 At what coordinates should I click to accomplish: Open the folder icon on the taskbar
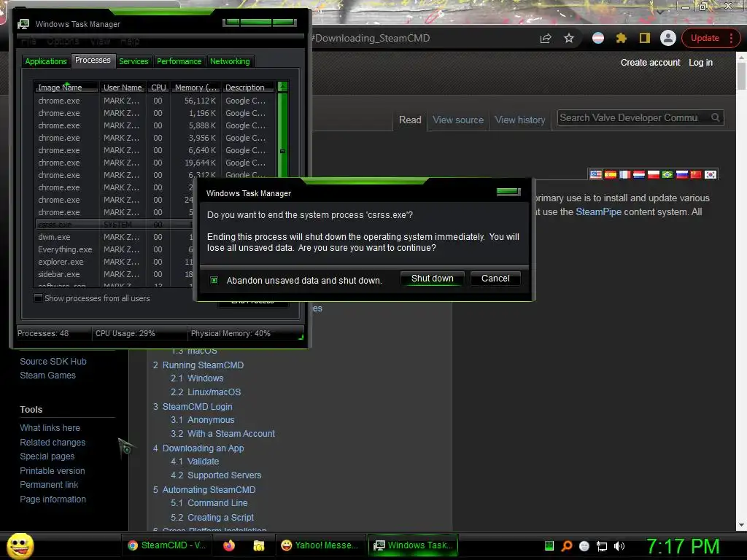pyautogui.click(x=259, y=545)
